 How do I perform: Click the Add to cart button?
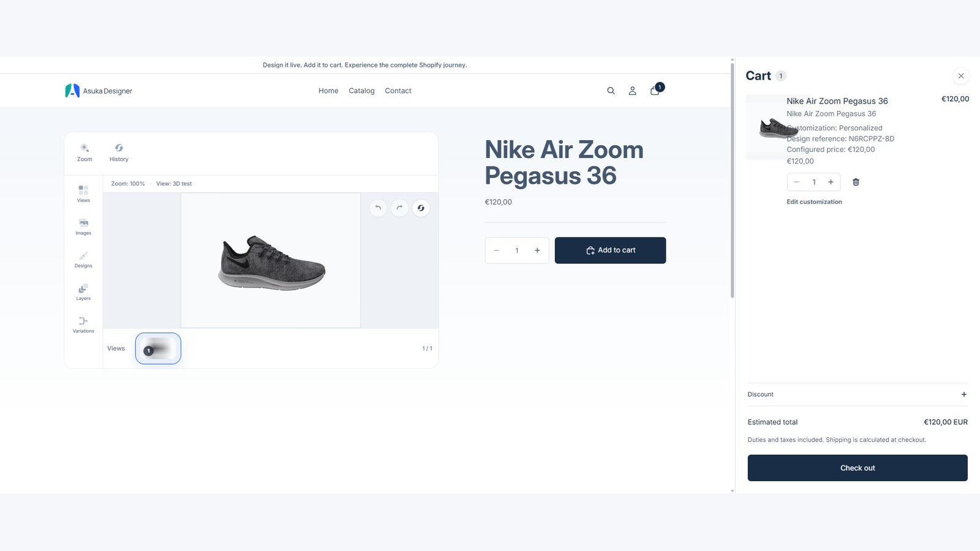(610, 250)
